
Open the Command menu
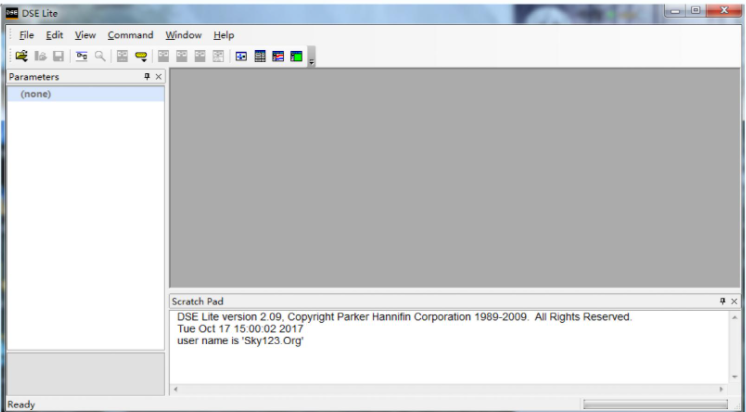pyautogui.click(x=130, y=36)
